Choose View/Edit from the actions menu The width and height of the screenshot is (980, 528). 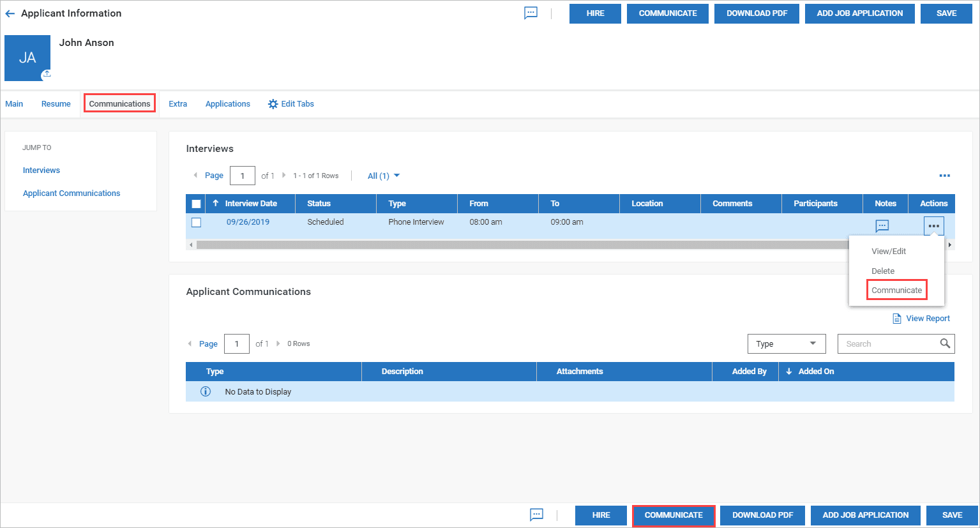pyautogui.click(x=889, y=252)
